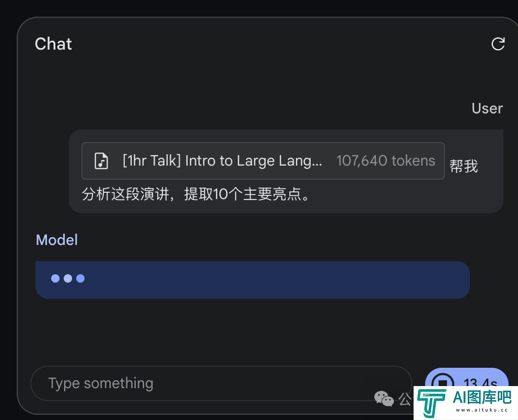Click the 13.4s elapsed timer
Screen dimensions: 518x420
click(x=480, y=382)
